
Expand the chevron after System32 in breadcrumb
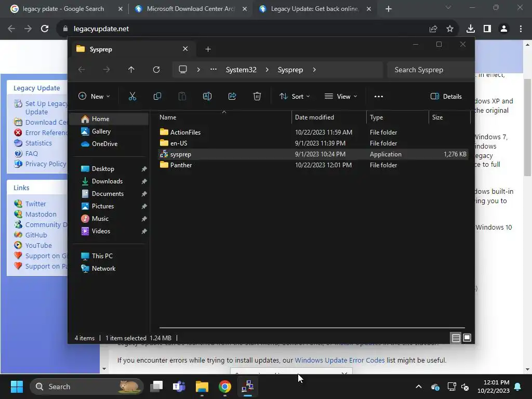point(267,70)
